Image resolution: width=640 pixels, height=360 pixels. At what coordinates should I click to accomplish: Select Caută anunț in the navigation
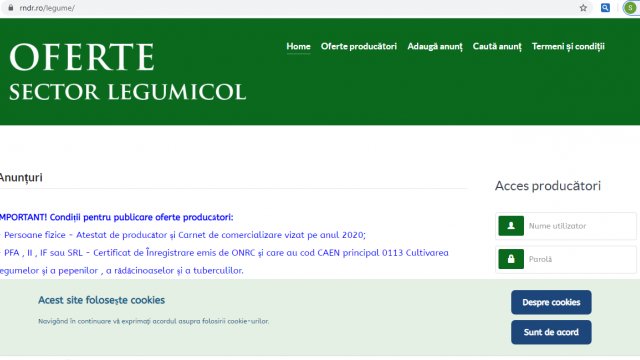(497, 47)
